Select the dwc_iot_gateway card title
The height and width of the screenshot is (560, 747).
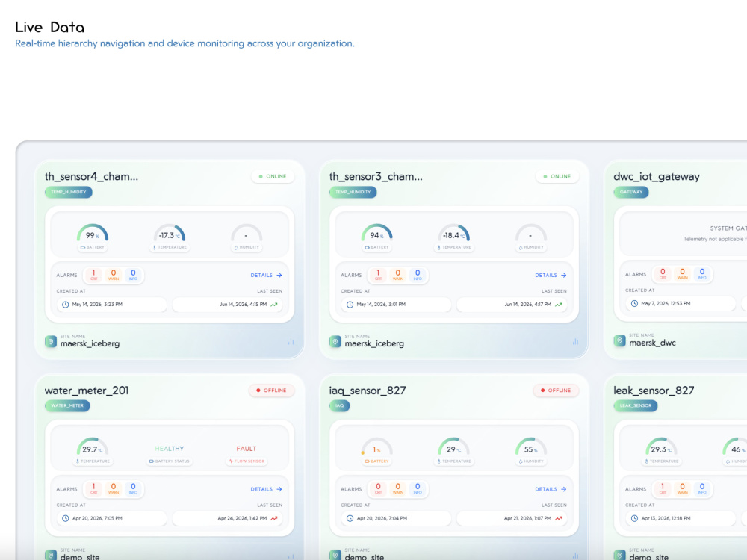[x=657, y=177]
